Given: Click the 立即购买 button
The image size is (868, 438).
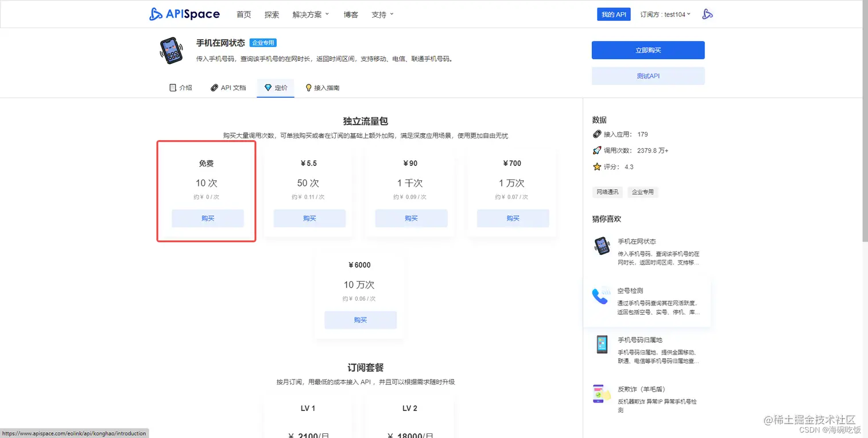Looking at the screenshot, I should 648,50.
